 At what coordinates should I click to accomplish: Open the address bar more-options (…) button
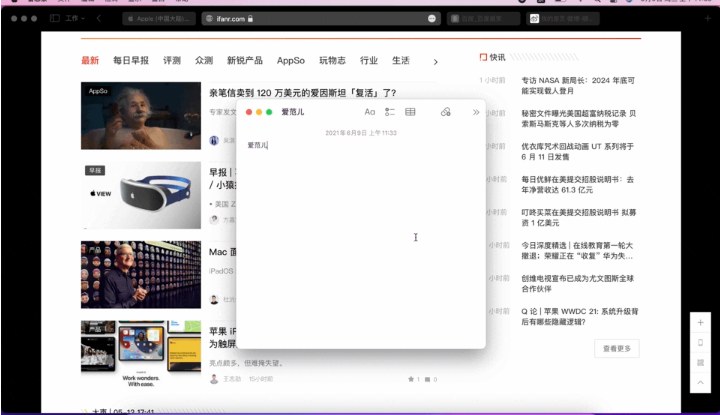pos(432,18)
